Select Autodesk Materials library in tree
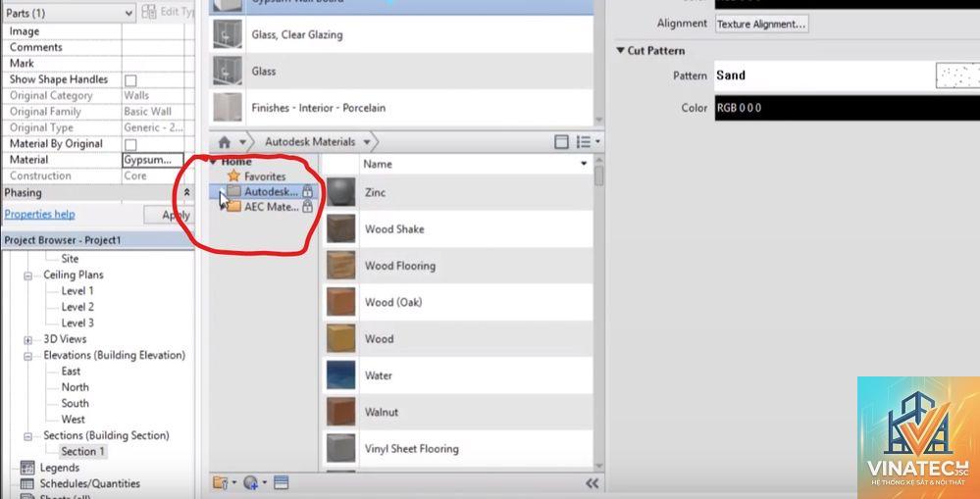This screenshot has width=980, height=499. pos(272,191)
